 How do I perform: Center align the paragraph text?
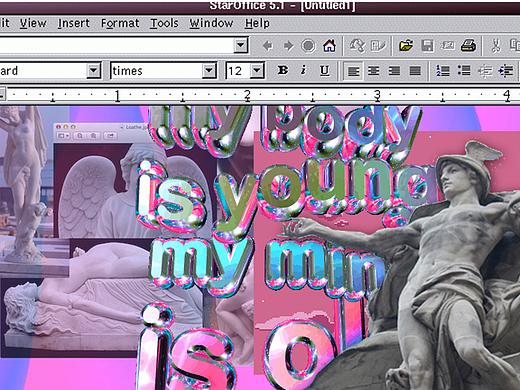374,71
